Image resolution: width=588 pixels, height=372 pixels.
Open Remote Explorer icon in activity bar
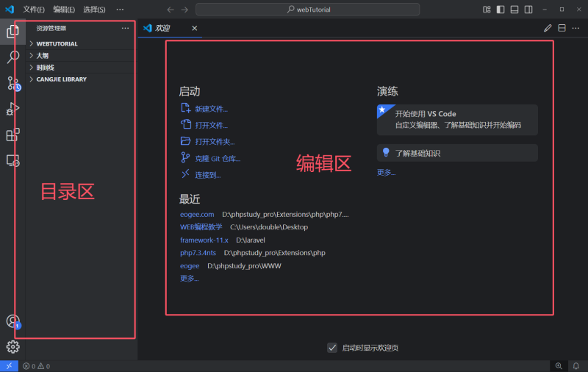[x=12, y=160]
